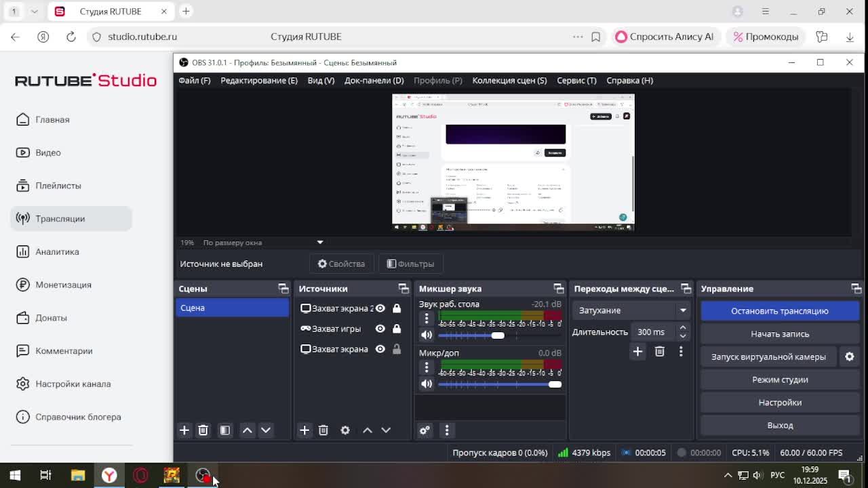Image resolution: width=868 pixels, height=488 pixels.
Task: Open scene filters icon in Сцены panel
Action: pos(224,430)
